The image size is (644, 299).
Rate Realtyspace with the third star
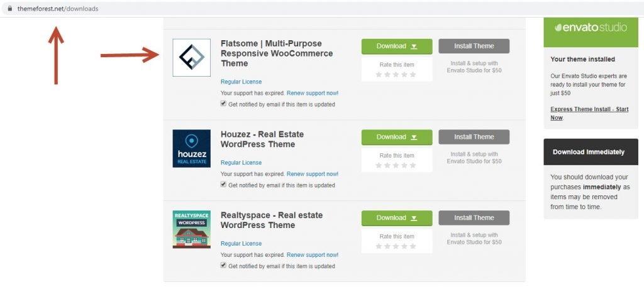pos(396,246)
